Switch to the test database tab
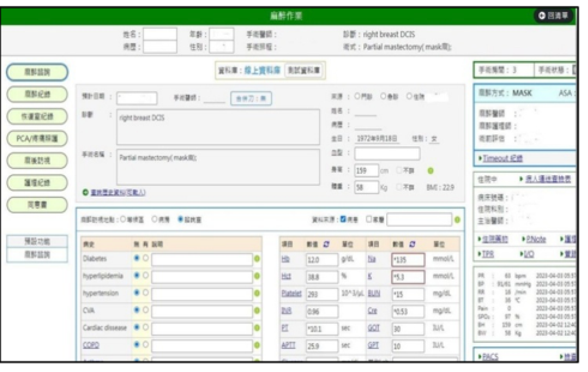The image size is (588, 372). tap(304, 70)
